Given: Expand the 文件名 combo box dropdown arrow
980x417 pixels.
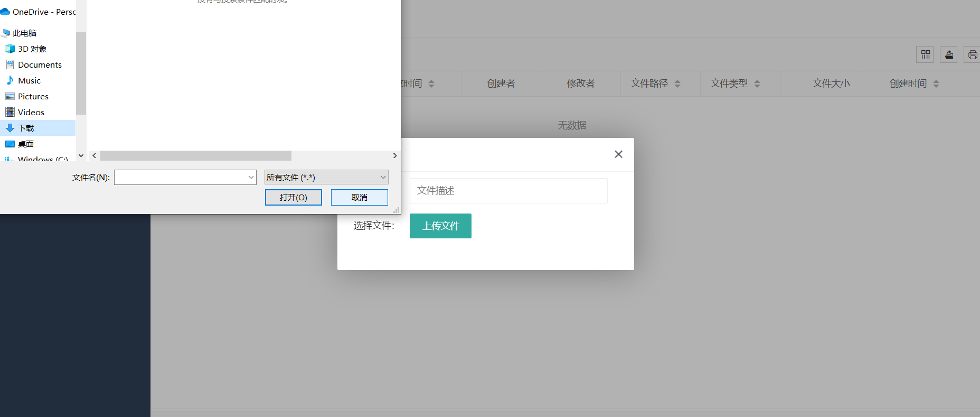Looking at the screenshot, I should (251, 177).
